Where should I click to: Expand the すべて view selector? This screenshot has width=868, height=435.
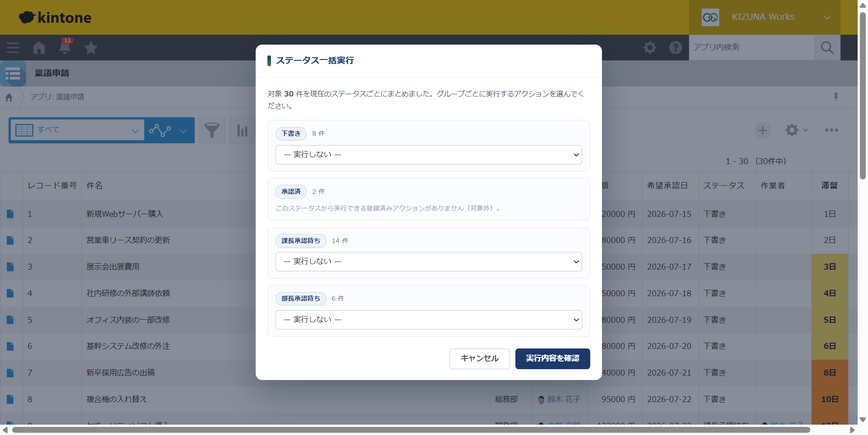click(77, 130)
